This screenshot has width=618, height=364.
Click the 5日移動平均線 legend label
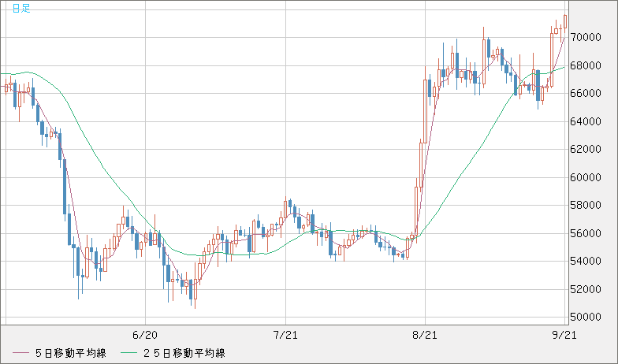71,353
